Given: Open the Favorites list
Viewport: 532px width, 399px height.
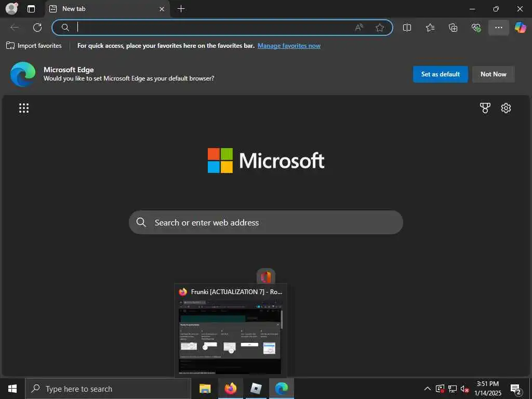Looking at the screenshot, I should point(430,28).
